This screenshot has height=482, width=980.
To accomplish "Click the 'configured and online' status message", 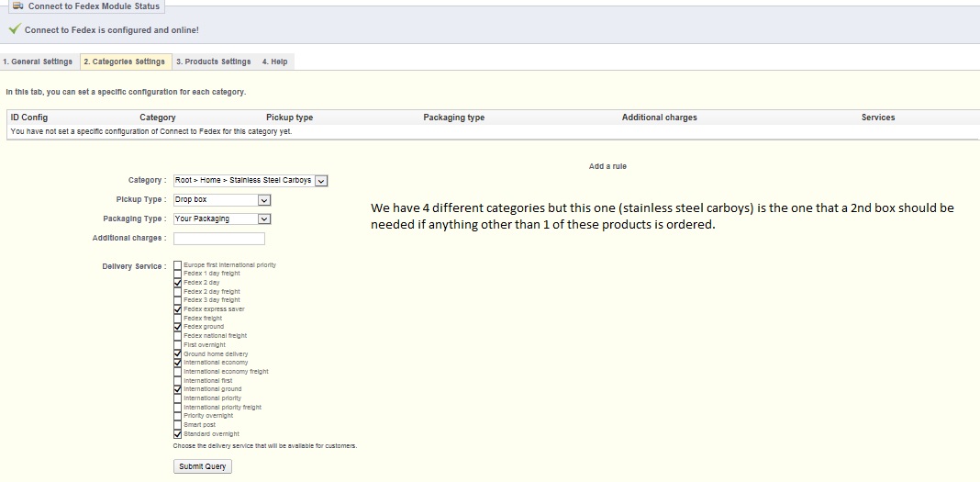I will pyautogui.click(x=112, y=30).
